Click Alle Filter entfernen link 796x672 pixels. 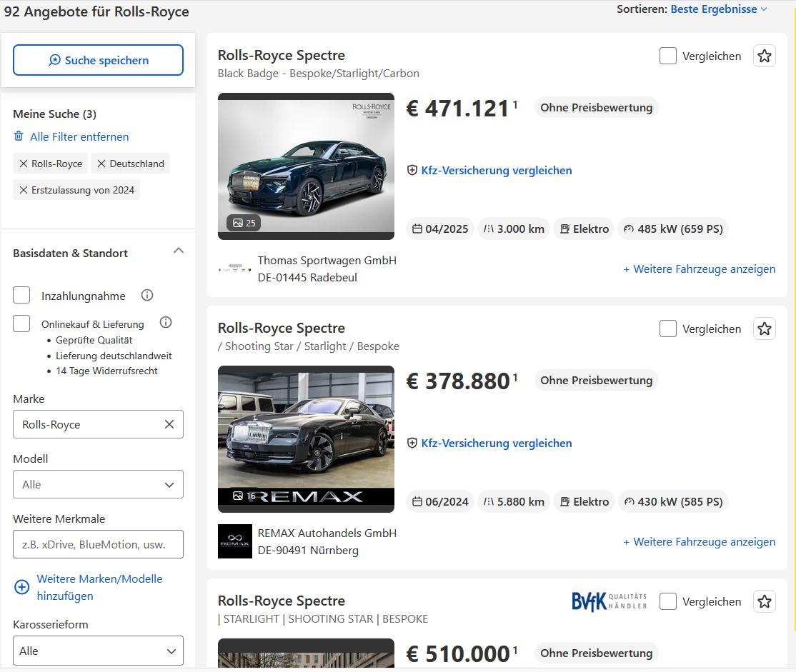[79, 136]
